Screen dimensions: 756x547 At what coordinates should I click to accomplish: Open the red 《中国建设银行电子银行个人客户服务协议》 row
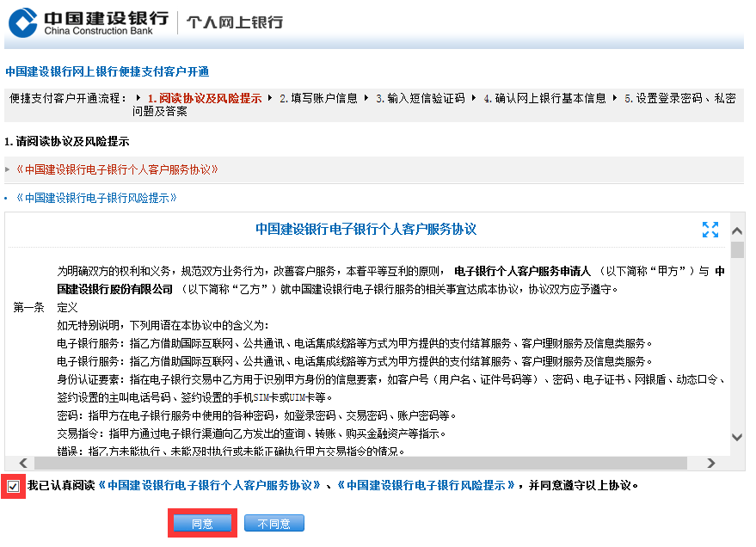pos(373,169)
